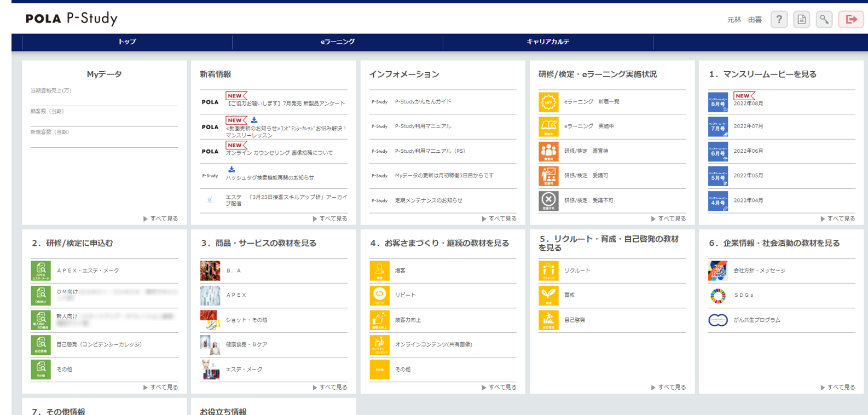Image resolution: width=868 pixels, height=415 pixels.
Task: Open the 育成 sprout icon
Action: 548,295
